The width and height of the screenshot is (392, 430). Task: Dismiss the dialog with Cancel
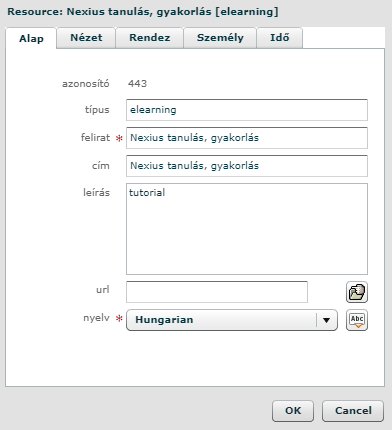pyautogui.click(x=353, y=411)
